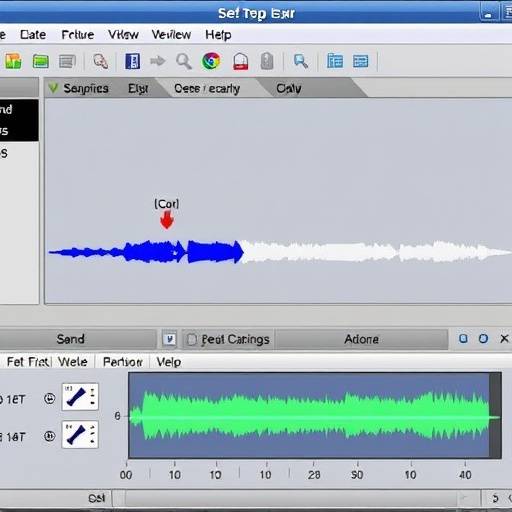Open the VKew menu
The height and width of the screenshot is (512, 512).
(x=123, y=35)
